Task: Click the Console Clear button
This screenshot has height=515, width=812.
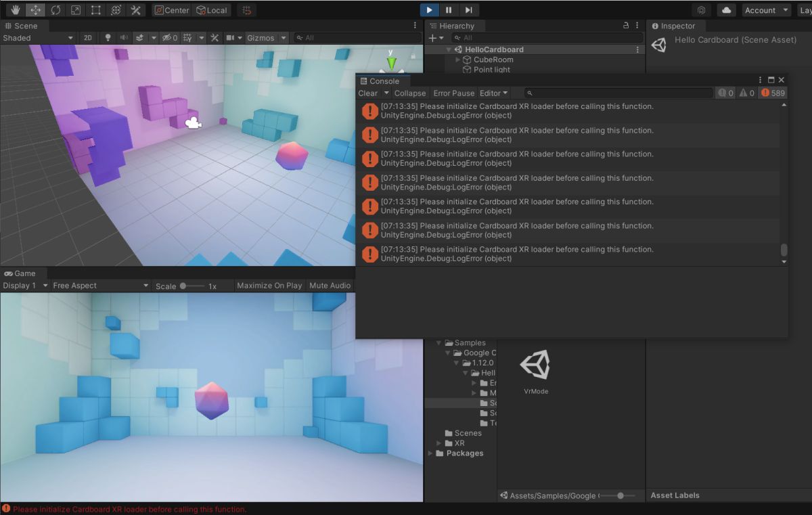Action: pos(368,93)
